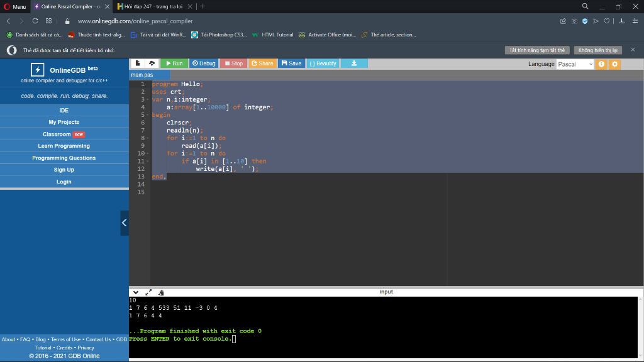The image size is (644, 362).
Task: Run the Pascal program
Action: point(175,63)
